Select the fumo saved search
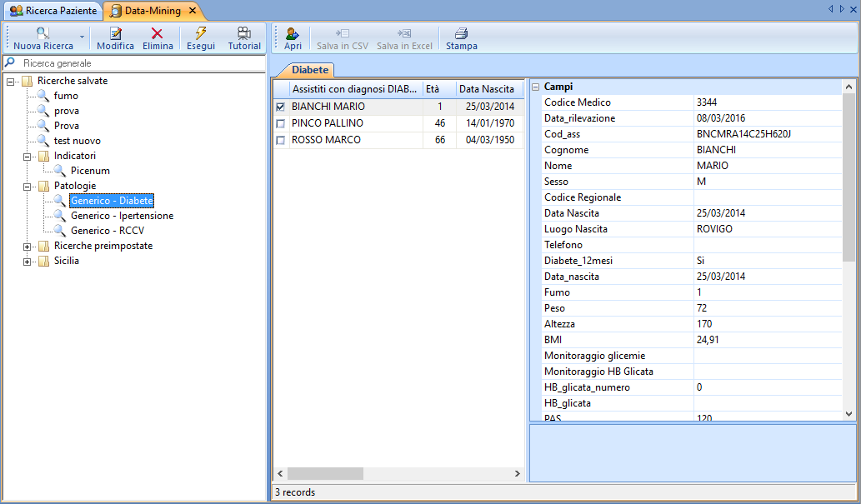The width and height of the screenshot is (861, 504). tap(66, 96)
